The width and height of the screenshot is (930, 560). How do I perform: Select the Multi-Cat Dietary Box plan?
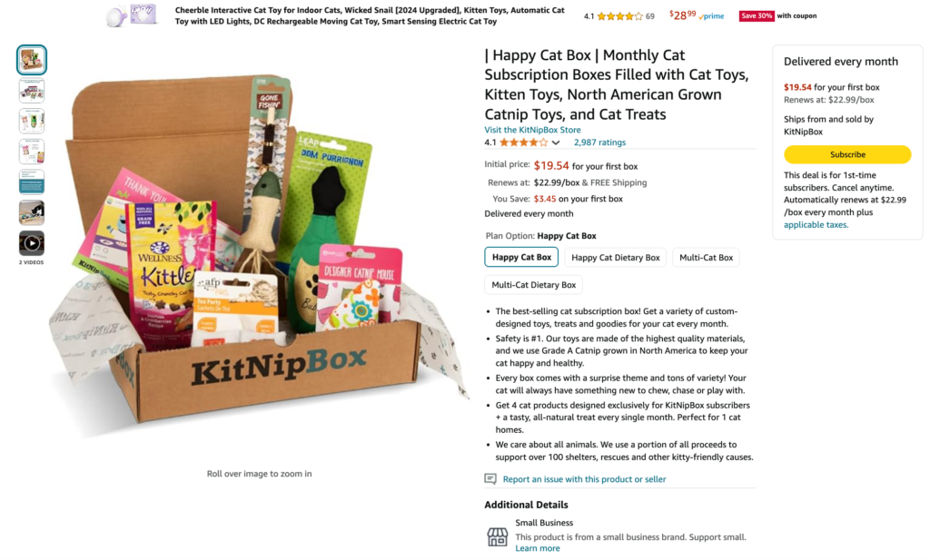533,284
